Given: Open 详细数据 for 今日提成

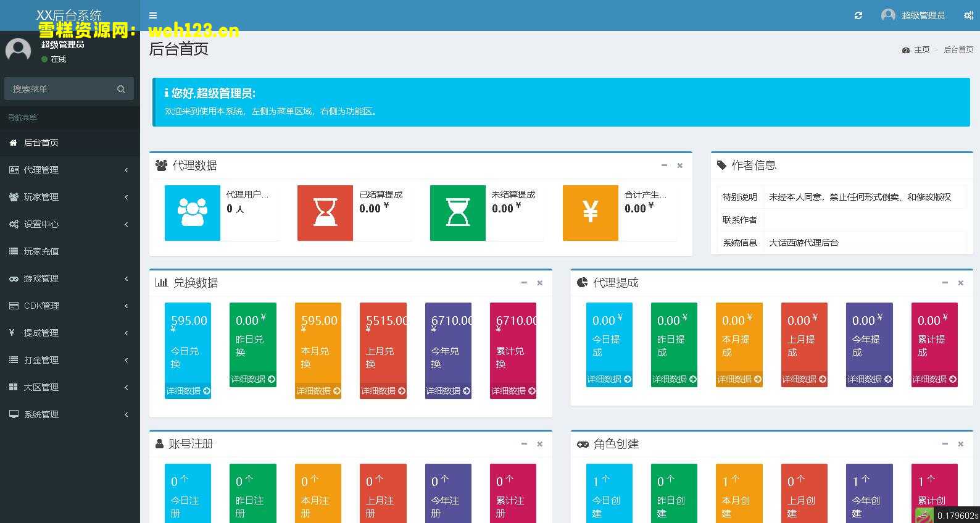Looking at the screenshot, I should (609, 379).
